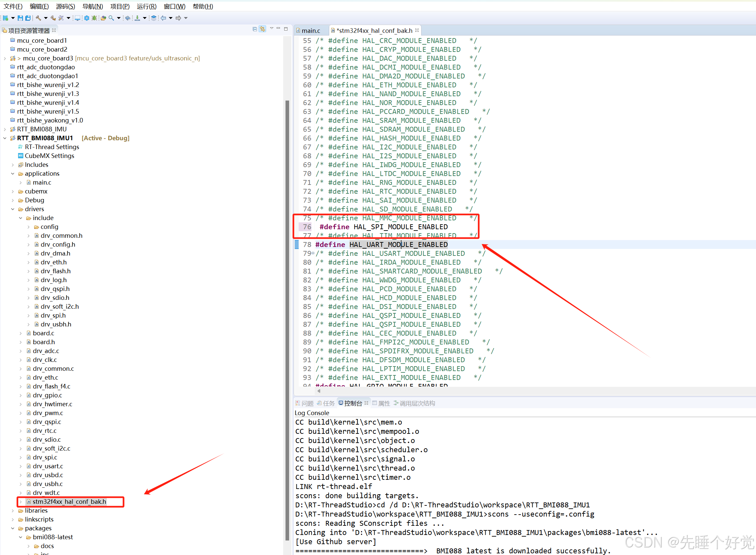756x555 pixels.
Task: Click the collapse all icon in project explorer
Action: pos(255,29)
